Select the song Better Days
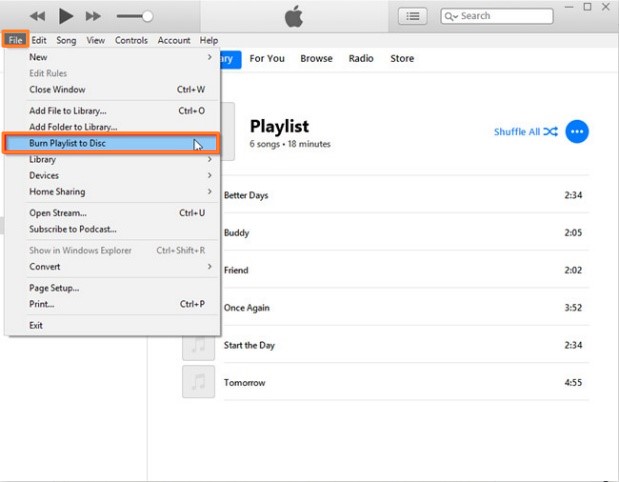This screenshot has height=482, width=619. (x=406, y=195)
